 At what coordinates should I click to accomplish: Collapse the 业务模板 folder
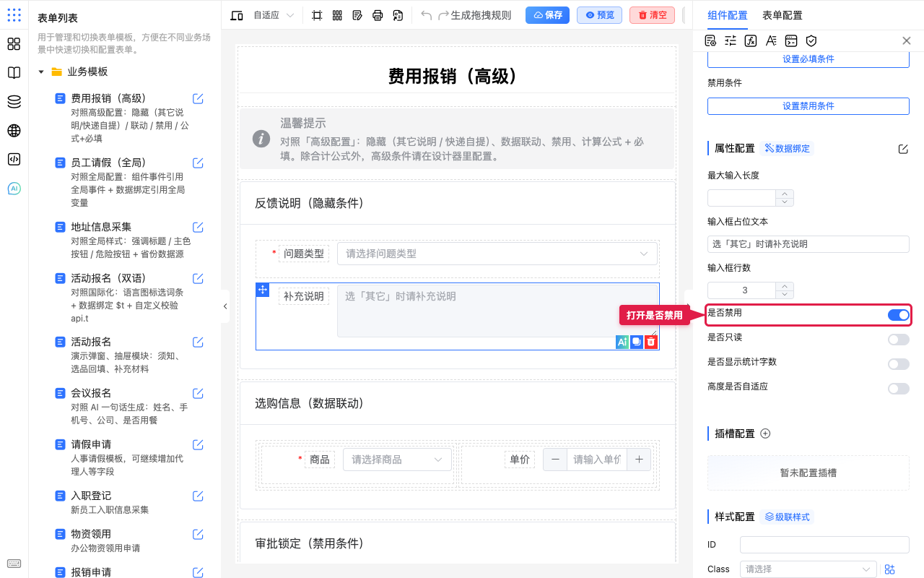coord(41,72)
